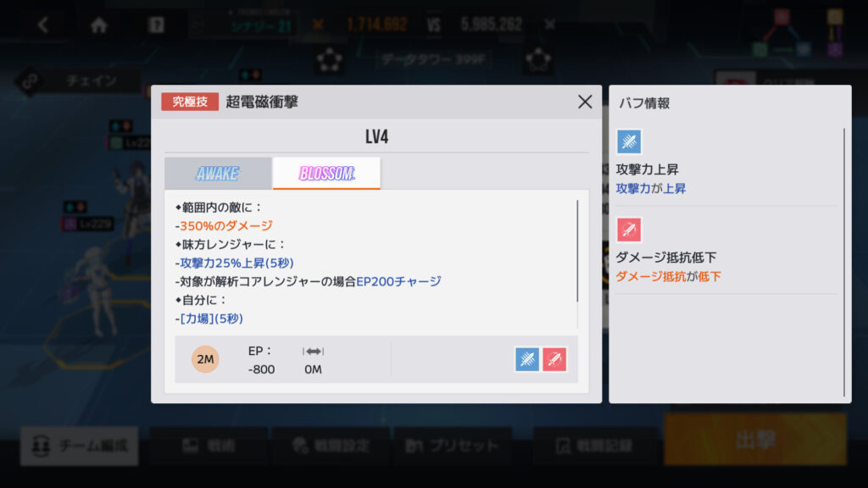
Task: Click the 2M range circle indicator
Action: click(205, 359)
